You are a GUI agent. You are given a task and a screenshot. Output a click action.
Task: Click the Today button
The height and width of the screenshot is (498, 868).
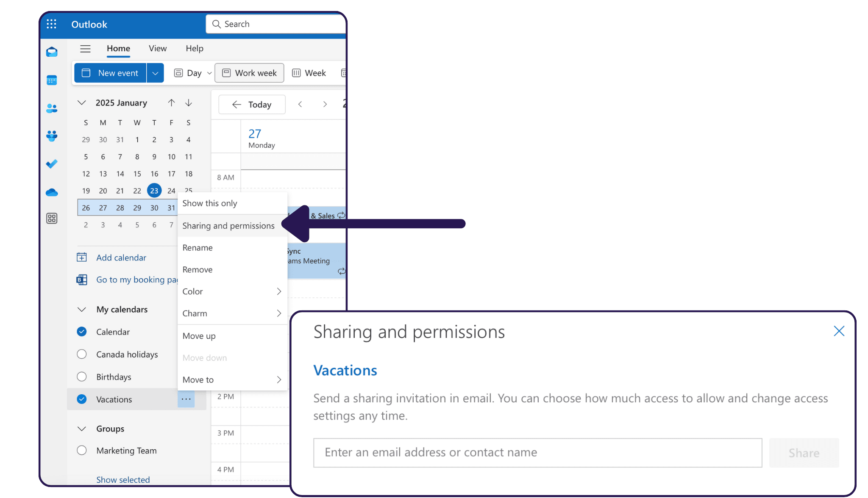pos(252,105)
